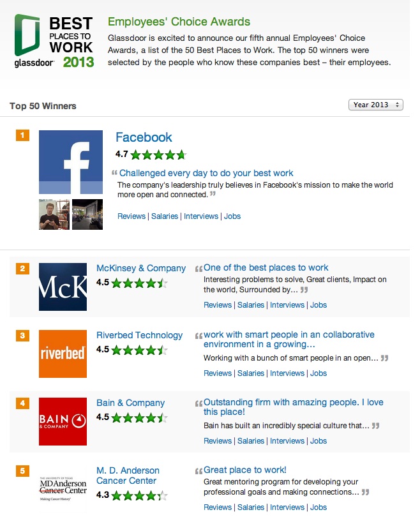Click the Glassdoor Best Places to Work logo
The width and height of the screenshot is (420, 517).
point(54,41)
